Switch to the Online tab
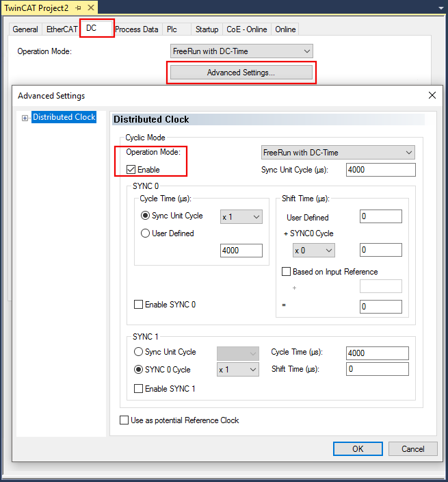This screenshot has height=482, width=448. point(285,29)
